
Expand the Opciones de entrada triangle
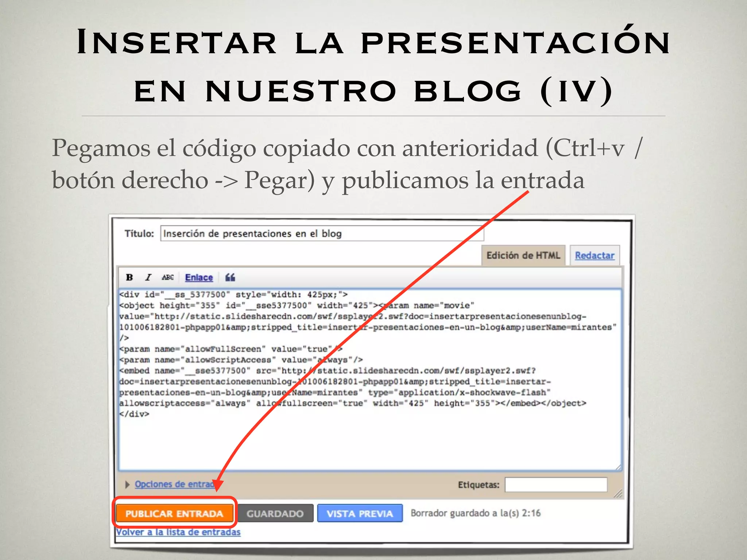[x=127, y=485]
